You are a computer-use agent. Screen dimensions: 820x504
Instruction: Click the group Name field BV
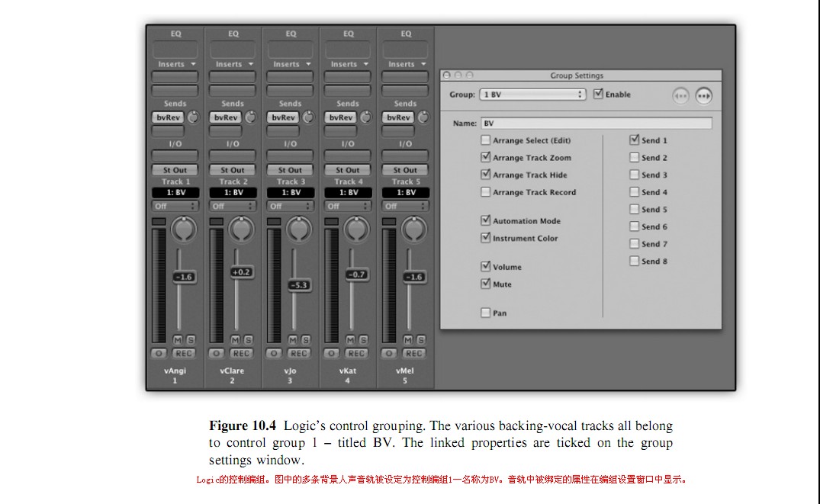(x=597, y=124)
